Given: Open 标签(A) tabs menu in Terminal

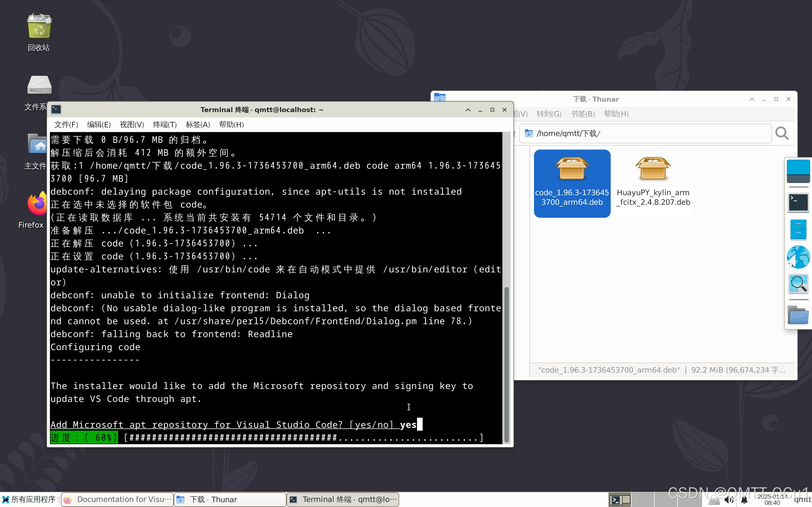Looking at the screenshot, I should (x=198, y=125).
